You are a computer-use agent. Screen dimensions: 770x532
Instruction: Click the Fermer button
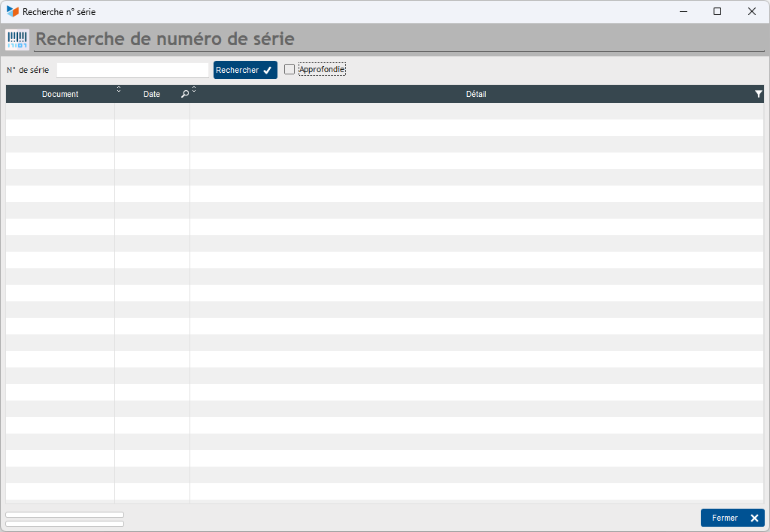(x=732, y=518)
